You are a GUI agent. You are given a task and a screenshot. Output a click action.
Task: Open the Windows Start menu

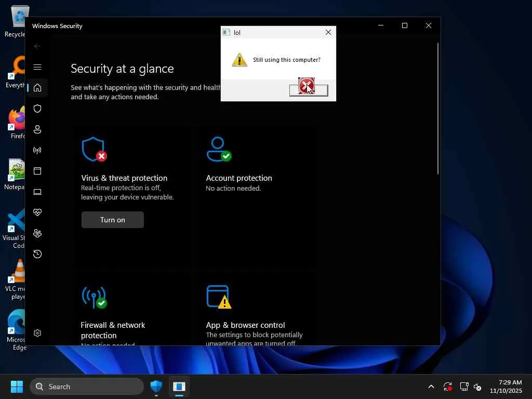pyautogui.click(x=17, y=387)
